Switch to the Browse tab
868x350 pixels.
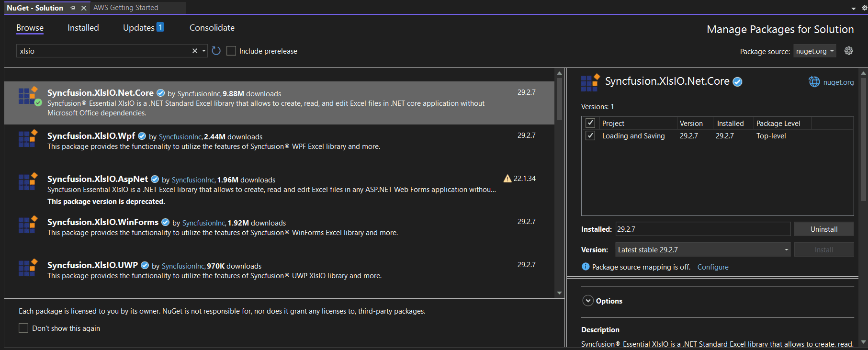coord(30,28)
